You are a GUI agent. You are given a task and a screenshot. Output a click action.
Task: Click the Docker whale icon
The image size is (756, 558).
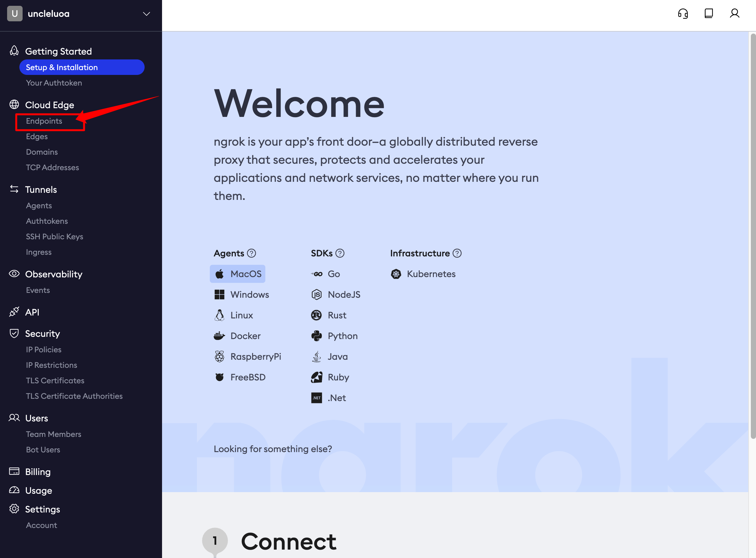click(x=220, y=336)
